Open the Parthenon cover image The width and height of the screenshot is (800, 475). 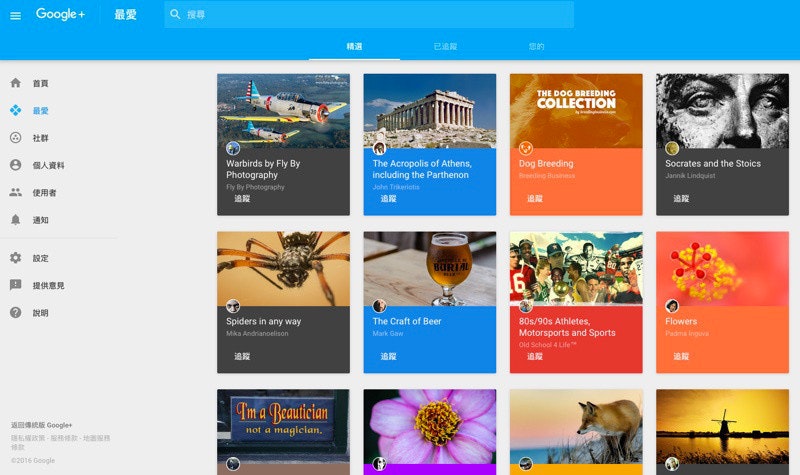(x=430, y=111)
